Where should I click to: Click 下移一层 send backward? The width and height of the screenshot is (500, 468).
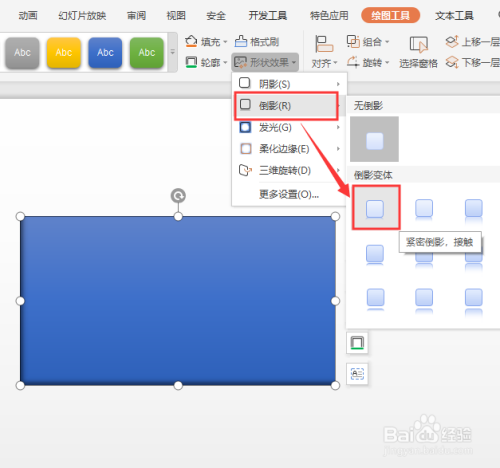(x=473, y=62)
